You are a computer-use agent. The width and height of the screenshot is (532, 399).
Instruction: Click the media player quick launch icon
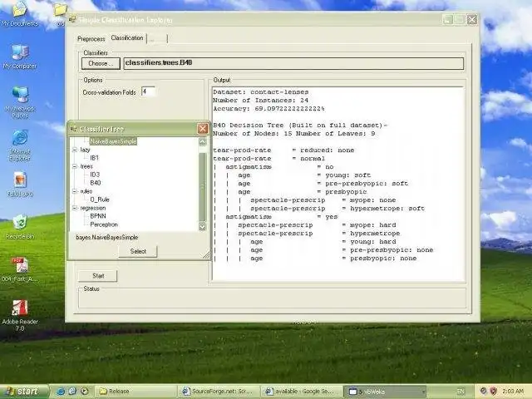point(85,392)
